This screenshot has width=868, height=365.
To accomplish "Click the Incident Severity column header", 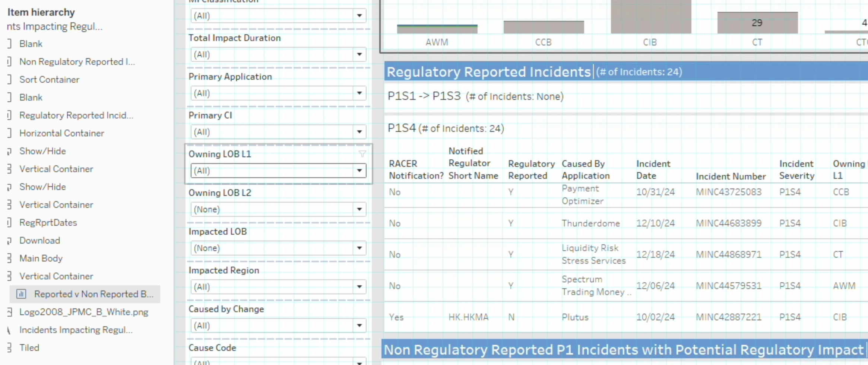I will 797,169.
